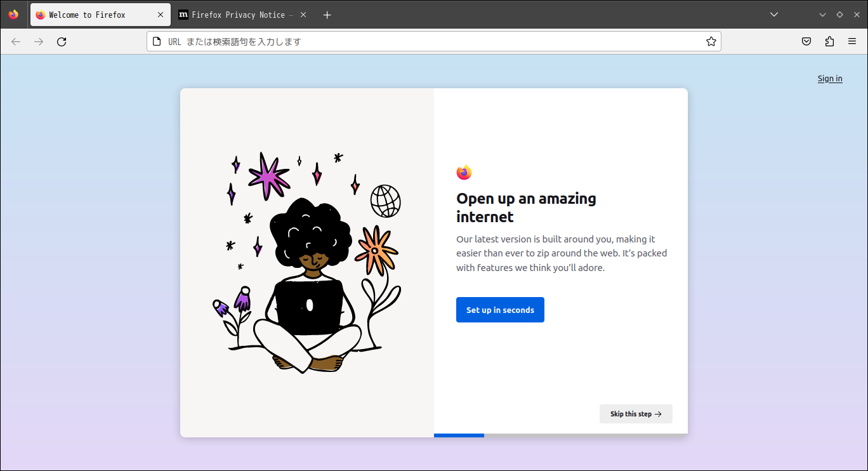Screen dimensions: 868x471
Task: Skip this step of onboarding
Action: (x=636, y=413)
